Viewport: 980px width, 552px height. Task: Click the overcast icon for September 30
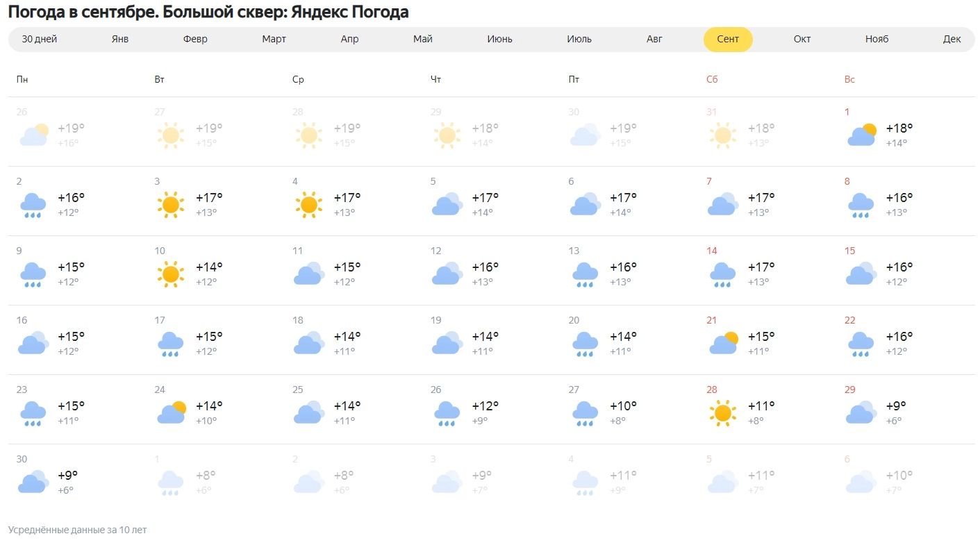(33, 482)
